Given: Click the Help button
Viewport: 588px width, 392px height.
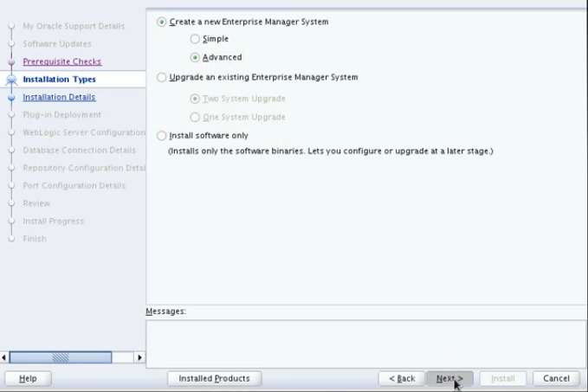Looking at the screenshot, I should pyautogui.click(x=28, y=378).
